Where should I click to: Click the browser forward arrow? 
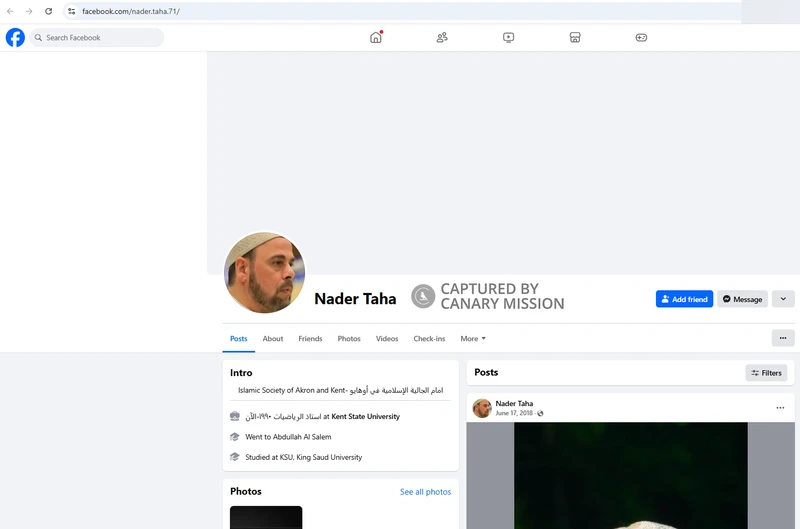(x=29, y=11)
